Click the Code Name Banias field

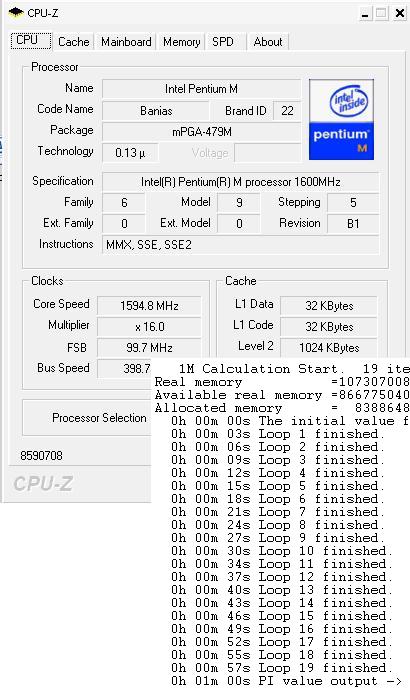(x=156, y=111)
